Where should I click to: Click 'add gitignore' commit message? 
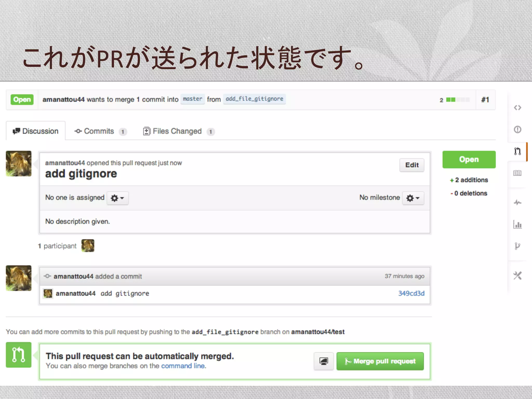125,294
